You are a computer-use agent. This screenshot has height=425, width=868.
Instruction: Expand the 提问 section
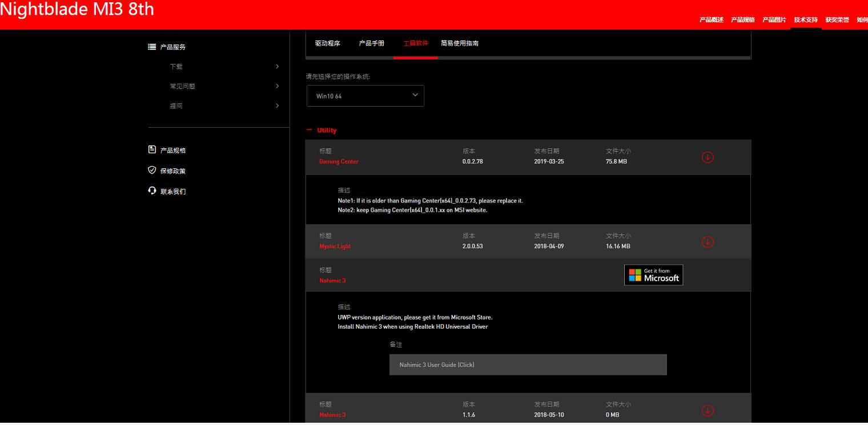click(x=176, y=105)
